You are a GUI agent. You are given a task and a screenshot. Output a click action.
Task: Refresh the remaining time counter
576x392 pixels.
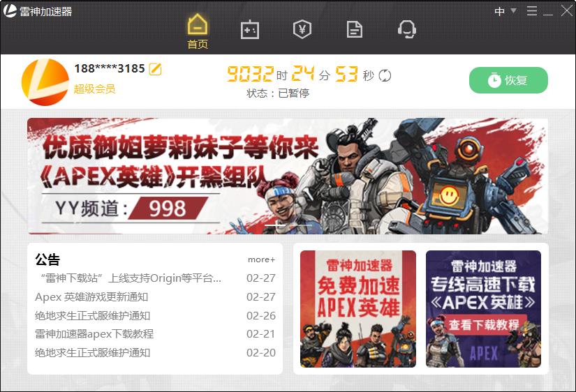click(385, 75)
